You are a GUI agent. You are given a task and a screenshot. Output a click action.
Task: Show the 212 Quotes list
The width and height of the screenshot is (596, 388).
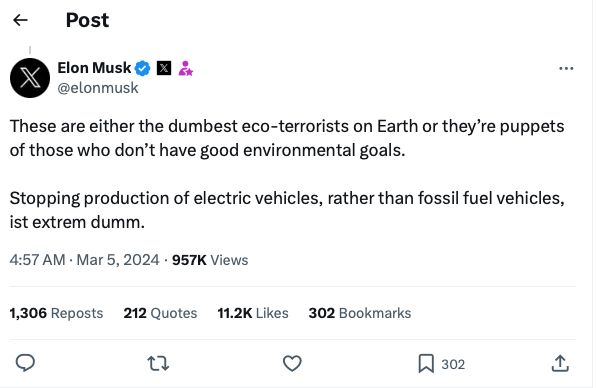160,313
